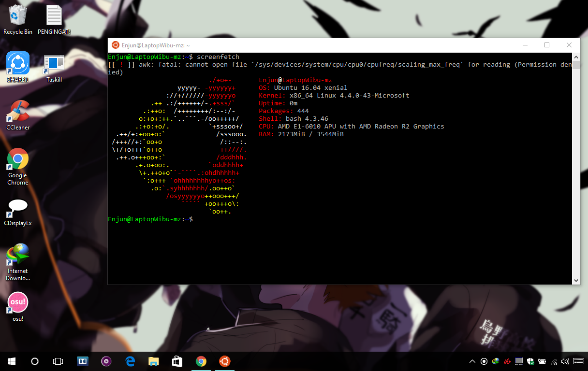The image size is (588, 371).
Task: Open the purple media player taskbar icon
Action: 106,361
